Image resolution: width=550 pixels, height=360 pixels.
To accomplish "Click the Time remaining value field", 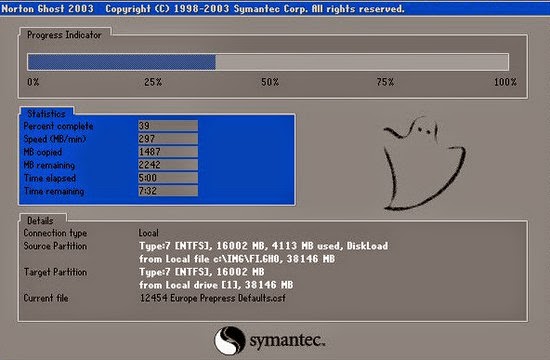I will (168, 191).
